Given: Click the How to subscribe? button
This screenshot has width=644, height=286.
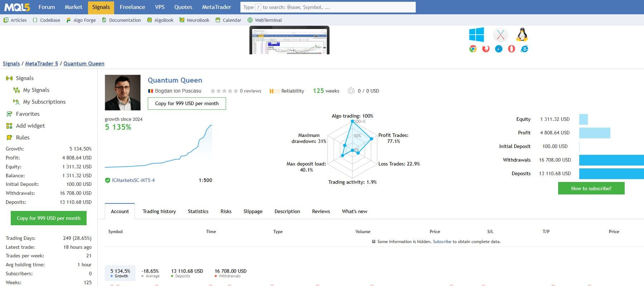Looking at the screenshot, I should (591, 188).
